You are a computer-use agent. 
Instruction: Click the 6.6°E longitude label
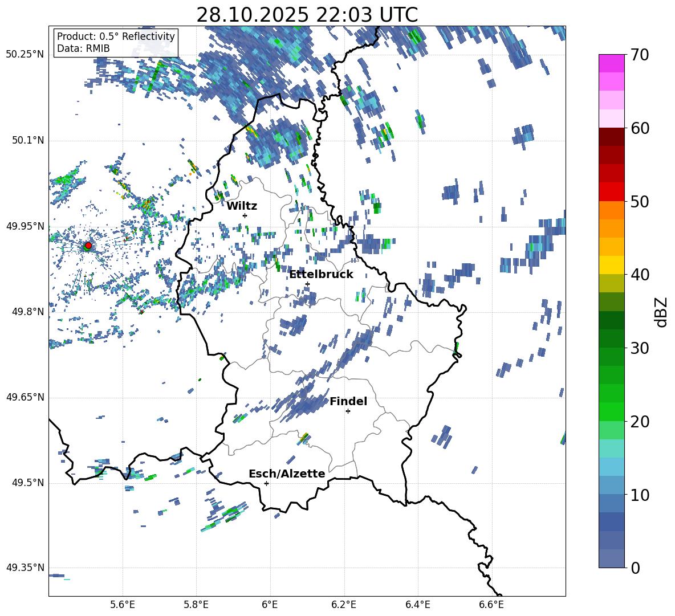tap(491, 605)
